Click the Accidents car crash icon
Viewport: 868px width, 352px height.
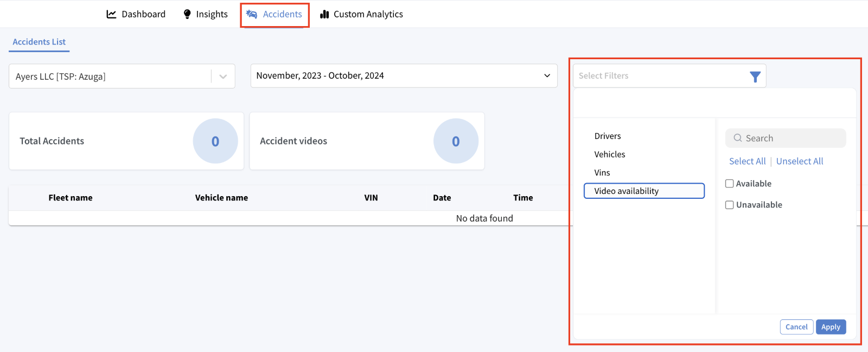point(252,14)
